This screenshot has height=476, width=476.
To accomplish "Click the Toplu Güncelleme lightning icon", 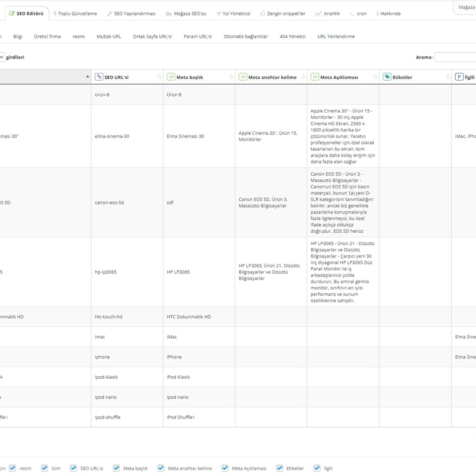I will (x=55, y=14).
